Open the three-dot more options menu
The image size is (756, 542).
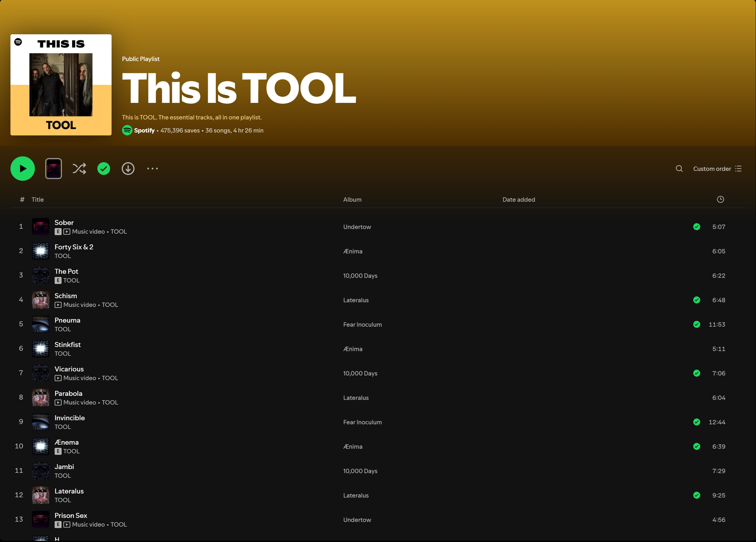[153, 169]
